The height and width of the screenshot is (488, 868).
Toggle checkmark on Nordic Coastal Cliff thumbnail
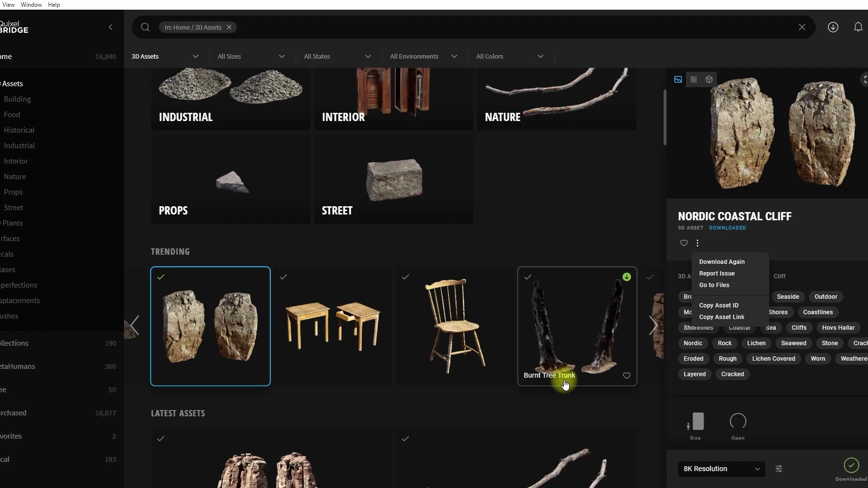click(161, 277)
